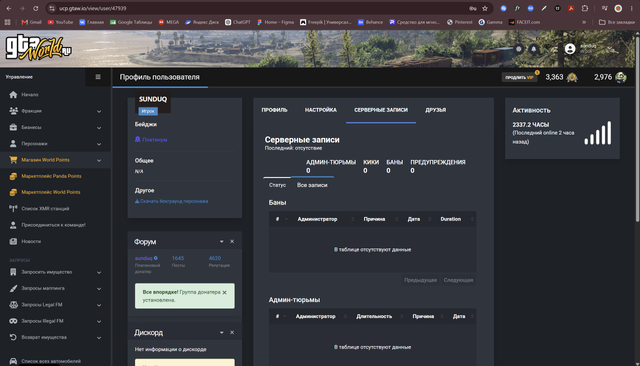The height and width of the screenshot is (366, 640).
Task: Click Скачать бекграунд персонажа link
Action: [171, 201]
